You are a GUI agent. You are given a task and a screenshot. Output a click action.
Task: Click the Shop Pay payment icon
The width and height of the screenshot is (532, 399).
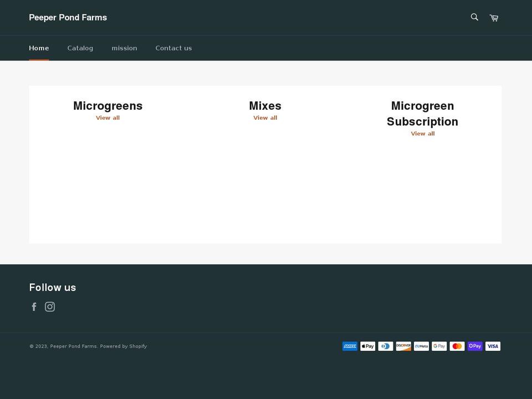(475, 346)
